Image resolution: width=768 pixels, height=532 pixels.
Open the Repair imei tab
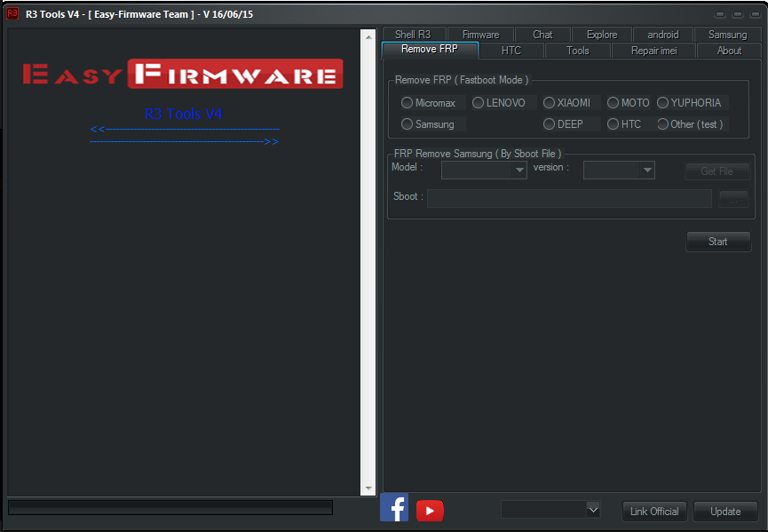click(653, 51)
